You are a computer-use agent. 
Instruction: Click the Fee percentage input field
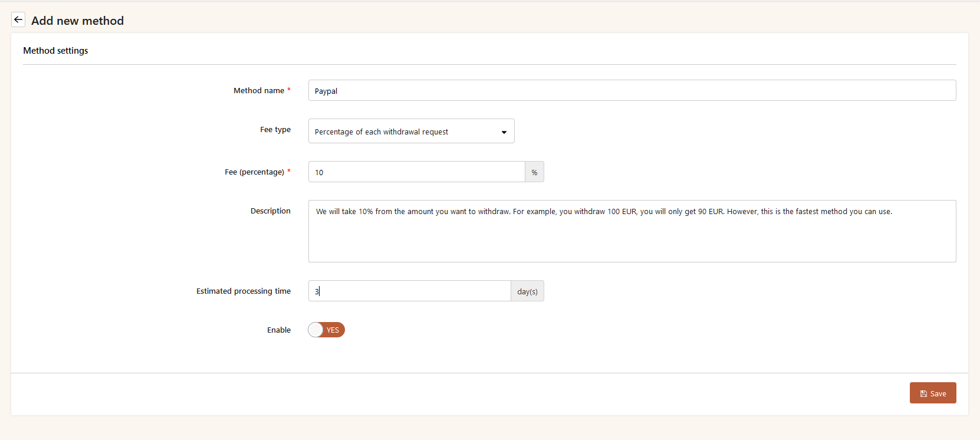point(416,172)
